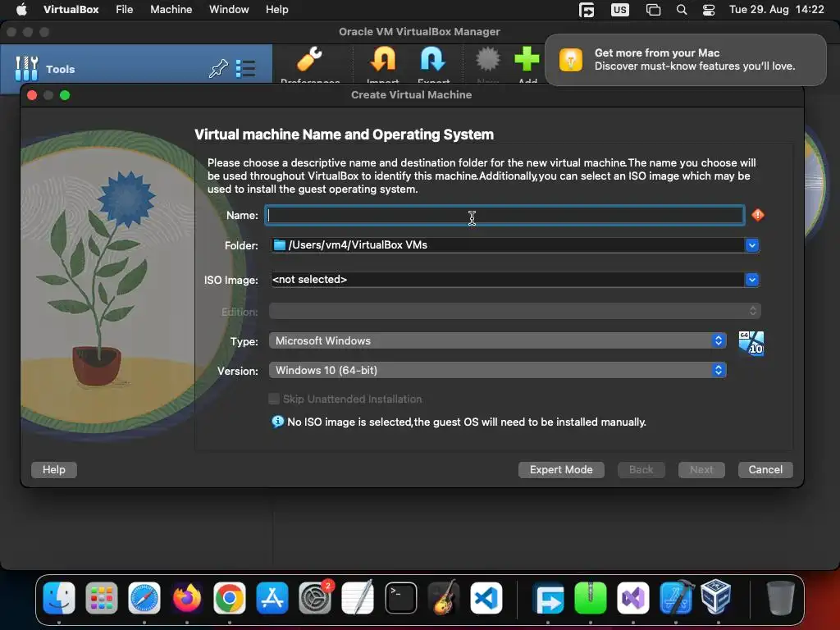The width and height of the screenshot is (840, 630).
Task: Open TextEdit from the dock
Action: [x=358, y=598]
